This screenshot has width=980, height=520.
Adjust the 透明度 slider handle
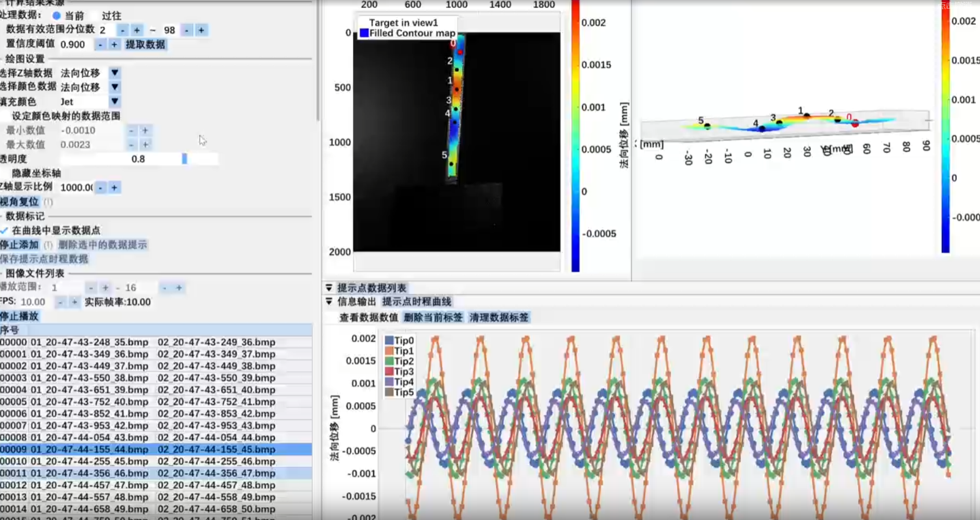tap(185, 159)
